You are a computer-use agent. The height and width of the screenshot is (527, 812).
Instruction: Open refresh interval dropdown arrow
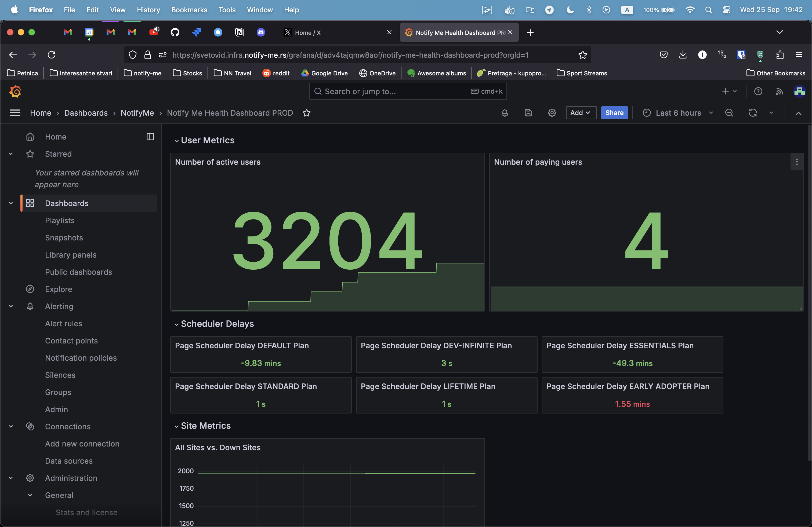[x=771, y=113]
